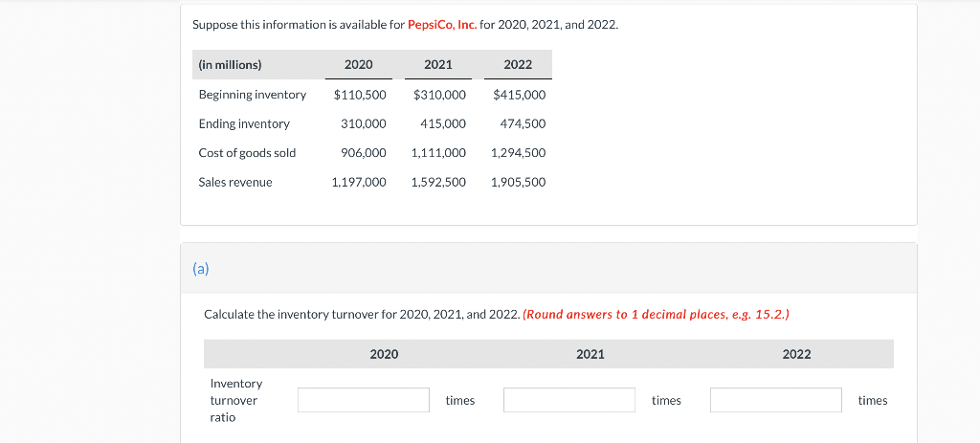Select the Ending inventory row label
980x443 pixels.
click(x=244, y=123)
